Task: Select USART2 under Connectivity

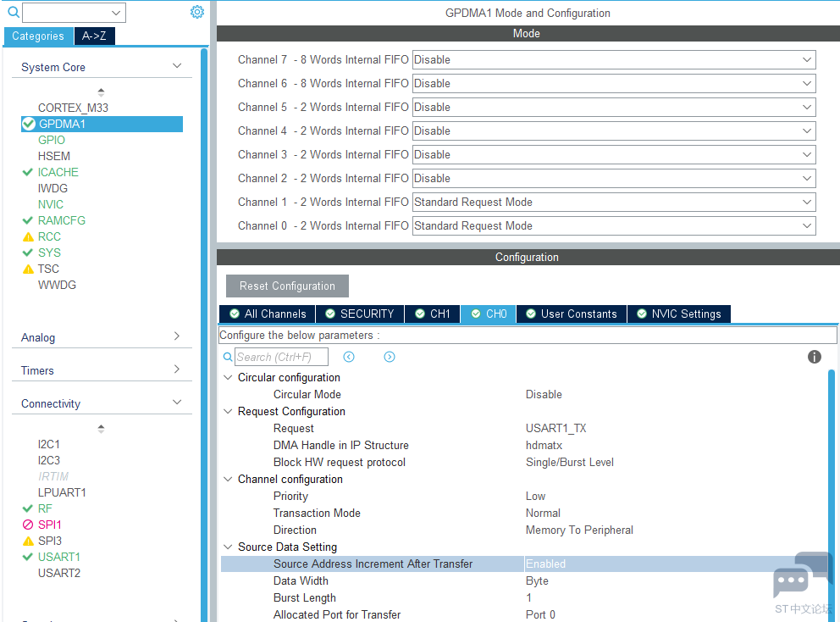Action: pyautogui.click(x=59, y=573)
